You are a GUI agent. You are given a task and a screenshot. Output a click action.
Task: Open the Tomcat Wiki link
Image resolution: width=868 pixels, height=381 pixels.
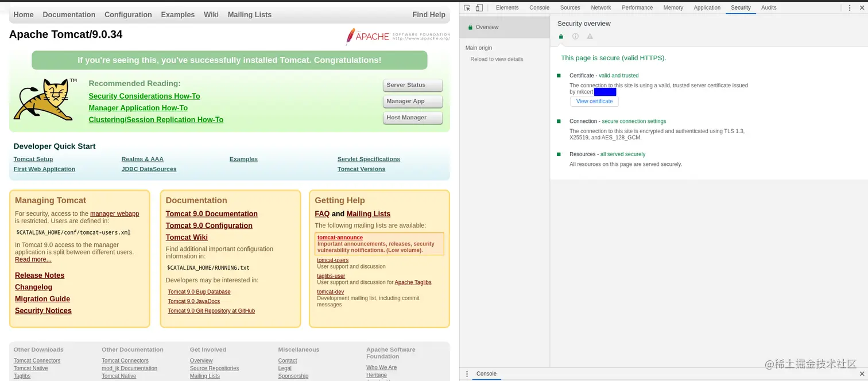tap(187, 237)
